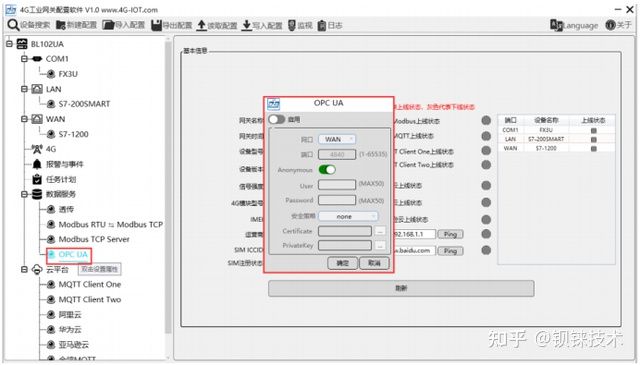Select the MQTT Client One node icon

pyautogui.click(x=51, y=284)
